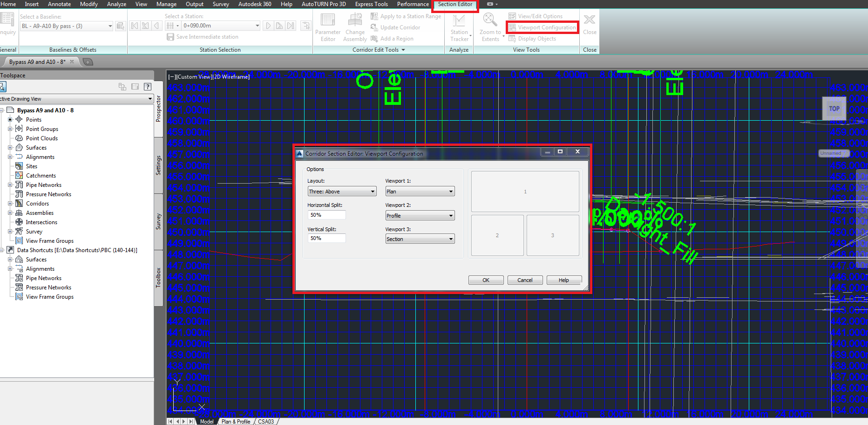
Task: Cancel the Viewport Configuration dialog
Action: click(525, 280)
